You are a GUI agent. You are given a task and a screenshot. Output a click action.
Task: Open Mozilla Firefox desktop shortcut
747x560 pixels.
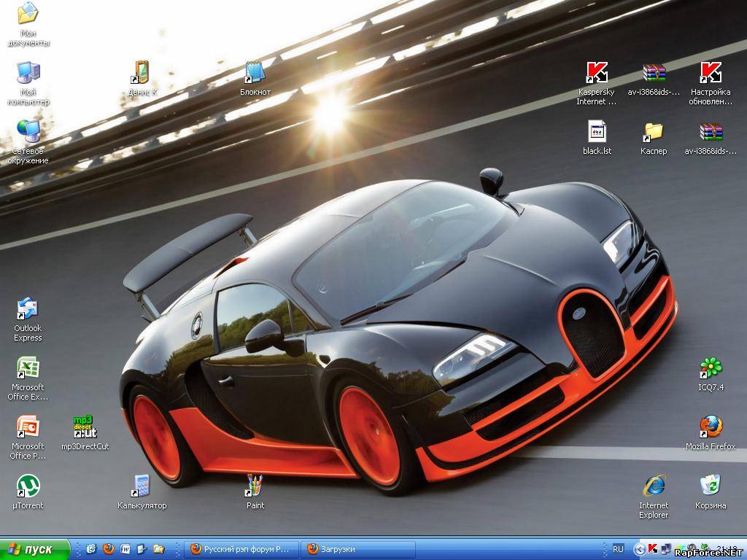coord(711,427)
